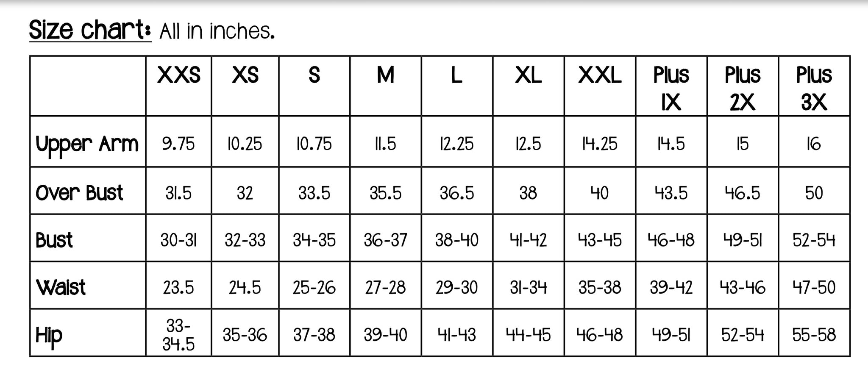
Task: Click the Plus 3X waist cell 47-50
Action: (x=814, y=288)
